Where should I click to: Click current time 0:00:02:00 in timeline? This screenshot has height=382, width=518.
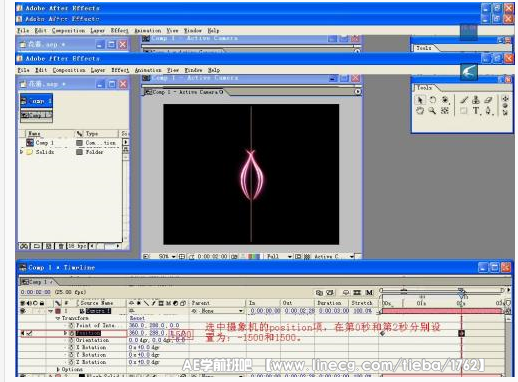[35, 292]
